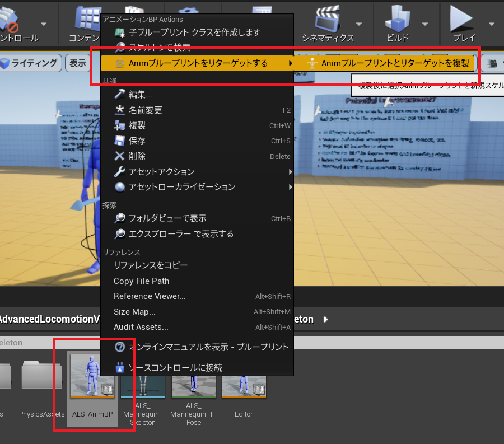The image size is (504, 444).
Task: Select 子ブループリント クラスを作成します menu entry
Action: pos(197,32)
